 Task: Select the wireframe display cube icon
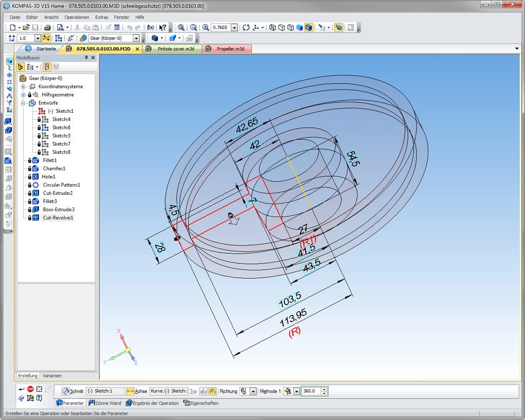[273, 28]
